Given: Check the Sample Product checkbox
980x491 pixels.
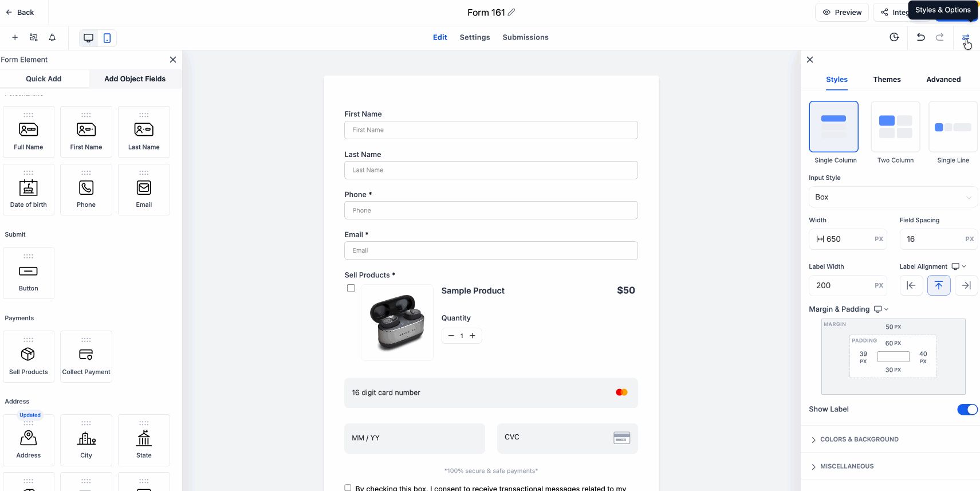Looking at the screenshot, I should click(x=351, y=288).
